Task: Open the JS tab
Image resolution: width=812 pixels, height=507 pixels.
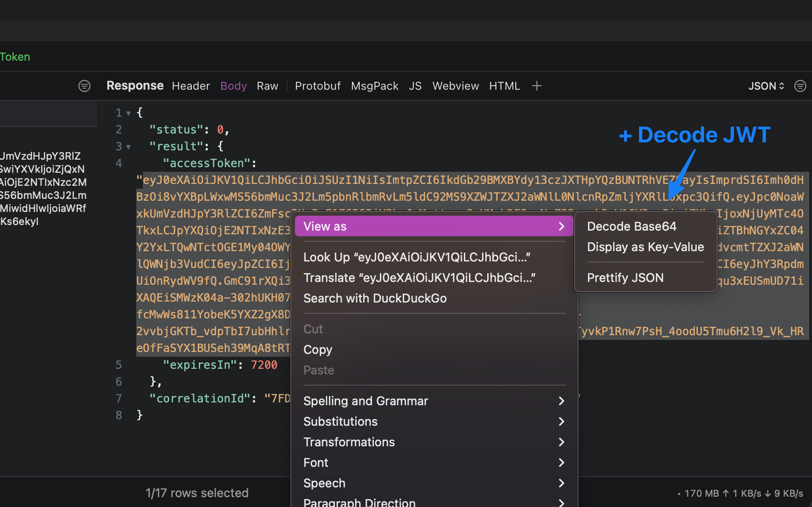Action: coord(415,86)
